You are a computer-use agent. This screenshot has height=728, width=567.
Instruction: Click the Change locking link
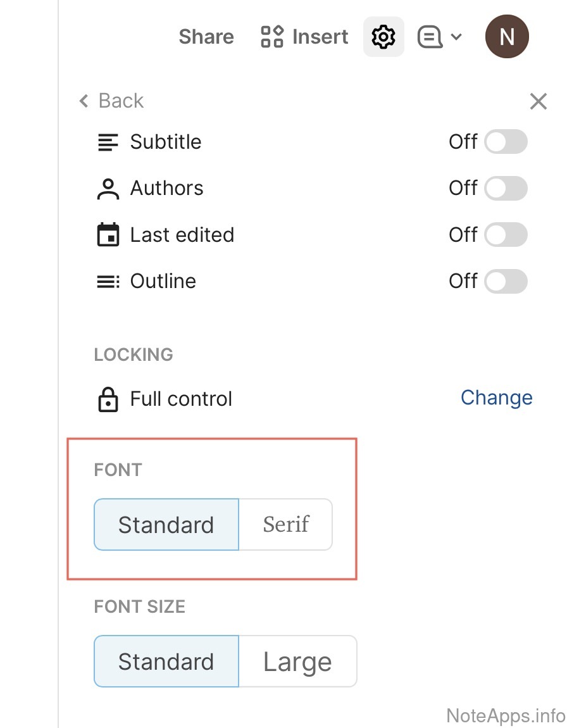coord(496,398)
